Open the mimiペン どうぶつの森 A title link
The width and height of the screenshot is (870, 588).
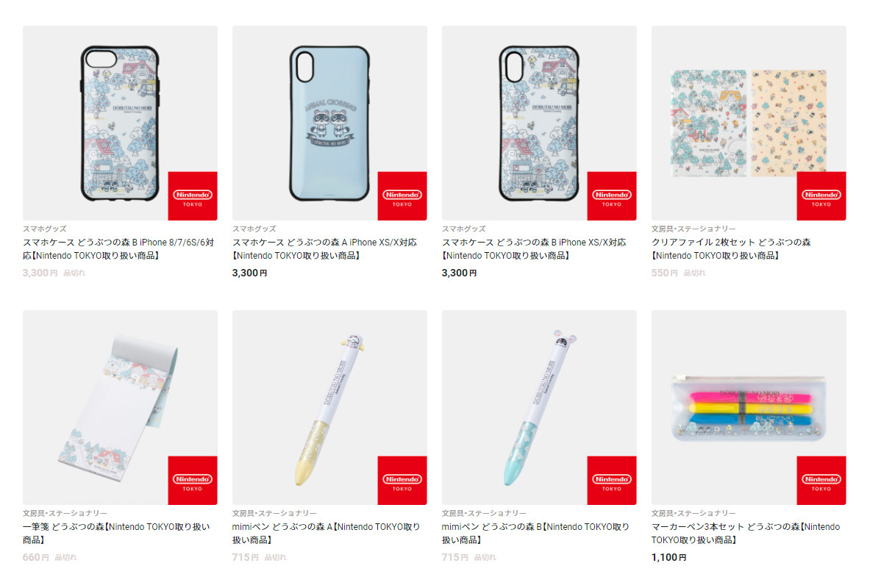(327, 533)
